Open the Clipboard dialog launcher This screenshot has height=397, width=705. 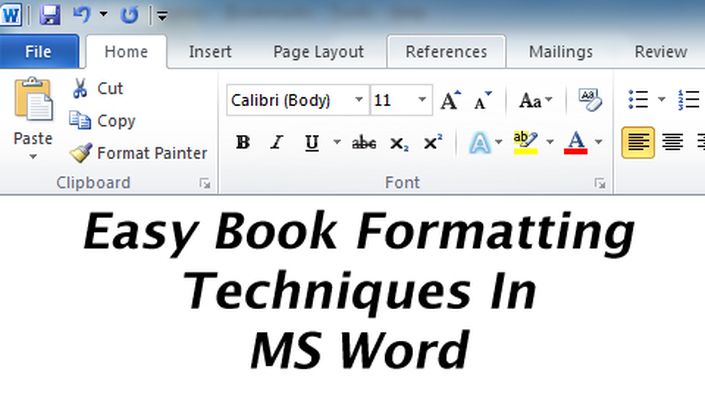pyautogui.click(x=205, y=183)
